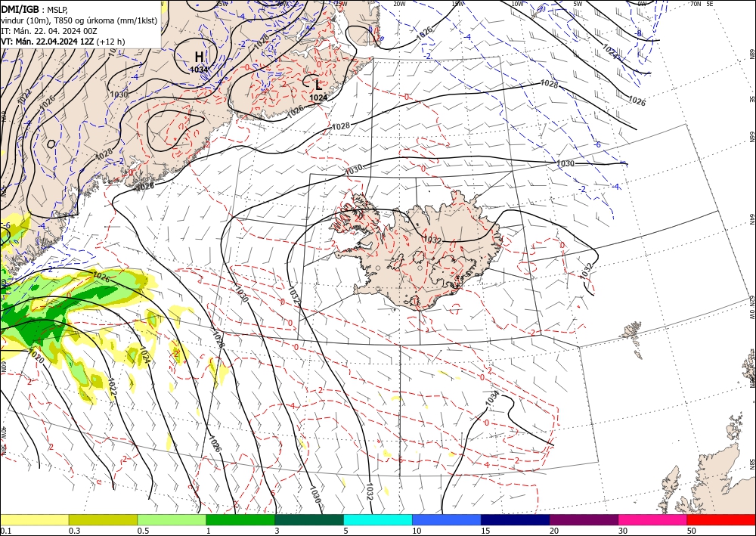Click the green 1 mm legend swatch
The height and width of the screenshot is (536, 756).
(240, 519)
